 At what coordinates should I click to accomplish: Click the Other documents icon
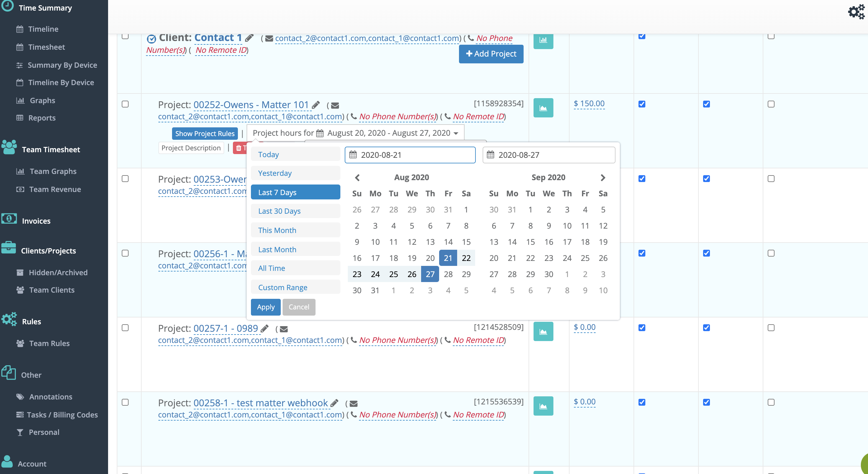[x=9, y=372]
